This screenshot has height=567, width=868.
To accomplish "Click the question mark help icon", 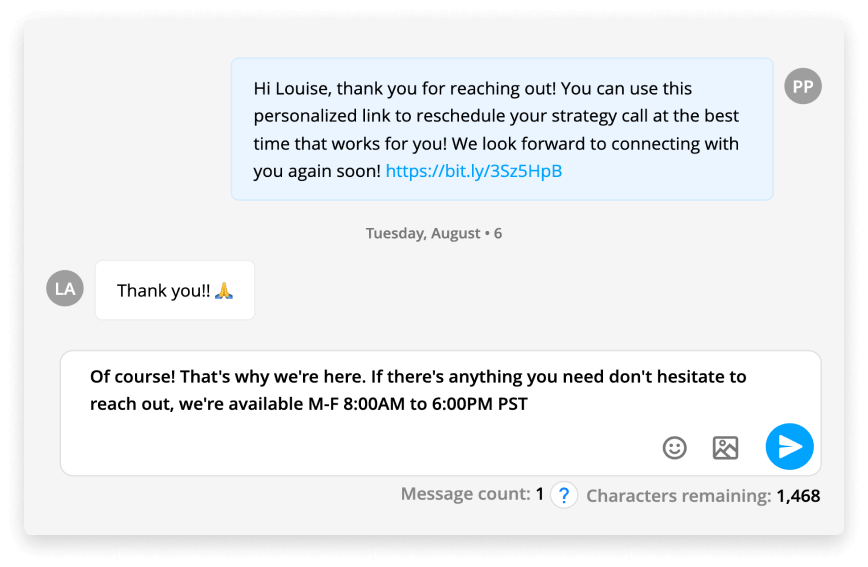I will pos(564,494).
